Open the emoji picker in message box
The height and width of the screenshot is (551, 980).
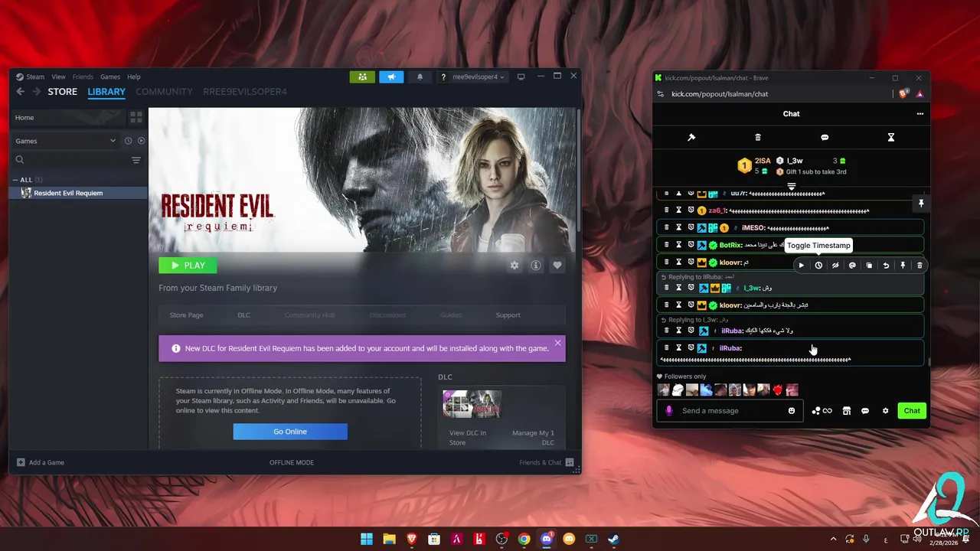[792, 411]
